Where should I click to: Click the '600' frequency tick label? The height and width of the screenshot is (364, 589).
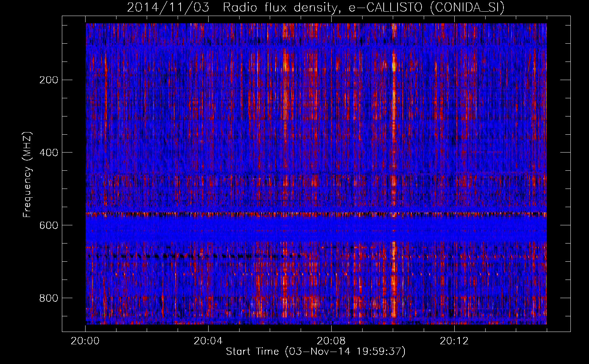click(x=48, y=225)
